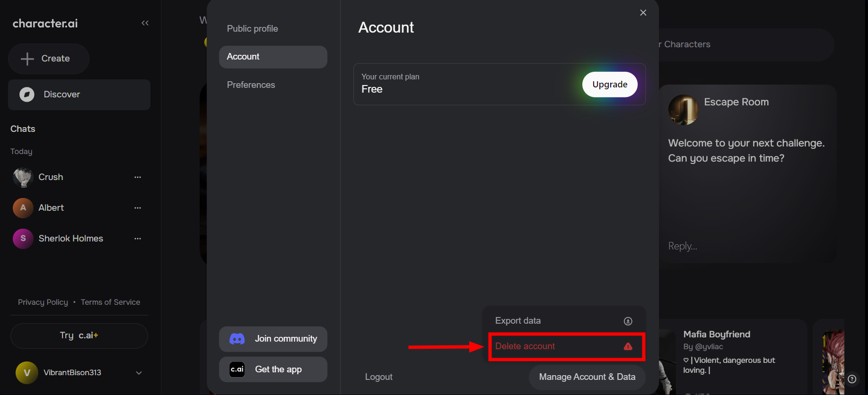868x395 pixels.
Task: Open the Privacy Policy link
Action: (x=43, y=302)
